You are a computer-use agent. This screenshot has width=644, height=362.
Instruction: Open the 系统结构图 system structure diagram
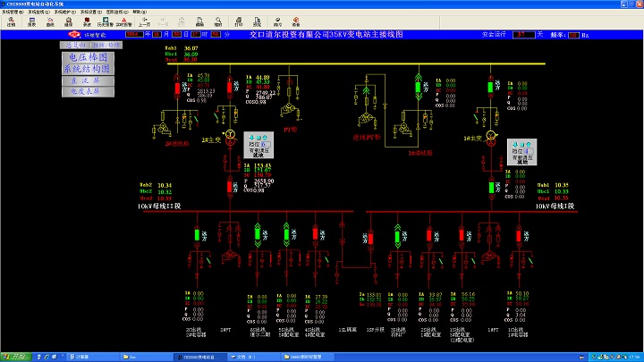[86, 68]
